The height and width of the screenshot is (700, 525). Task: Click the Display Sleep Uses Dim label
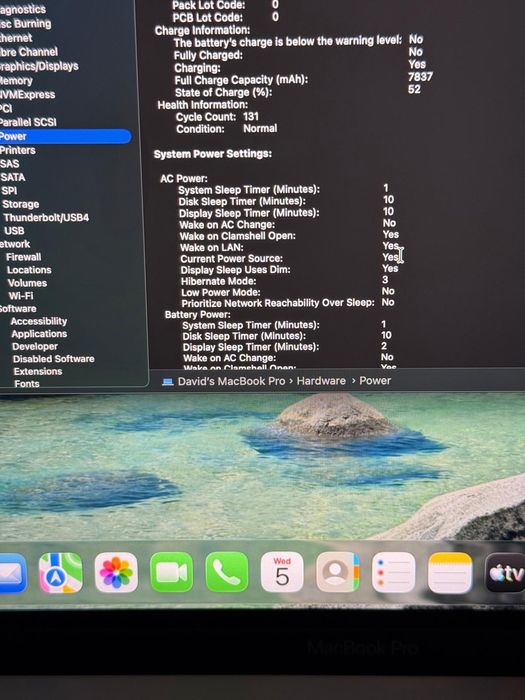point(236,270)
